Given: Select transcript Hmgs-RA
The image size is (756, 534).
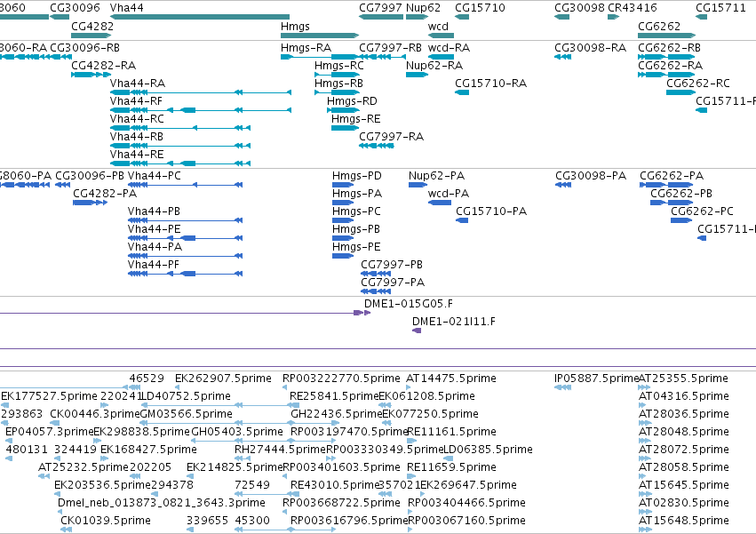Looking at the screenshot, I should [x=306, y=48].
